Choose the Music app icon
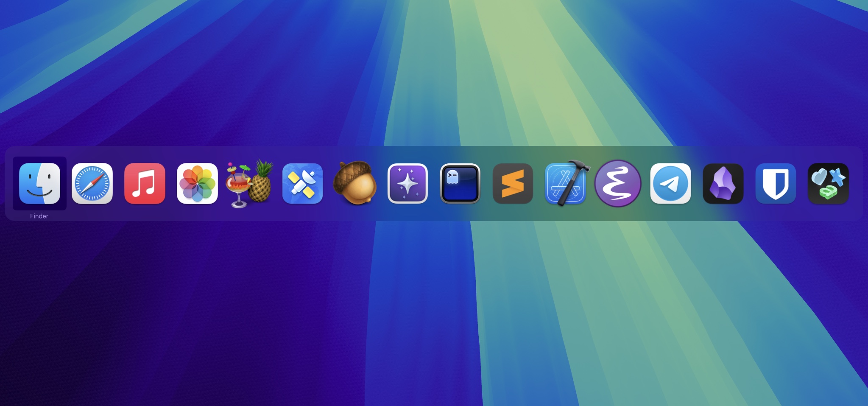This screenshot has width=868, height=406. tap(145, 183)
